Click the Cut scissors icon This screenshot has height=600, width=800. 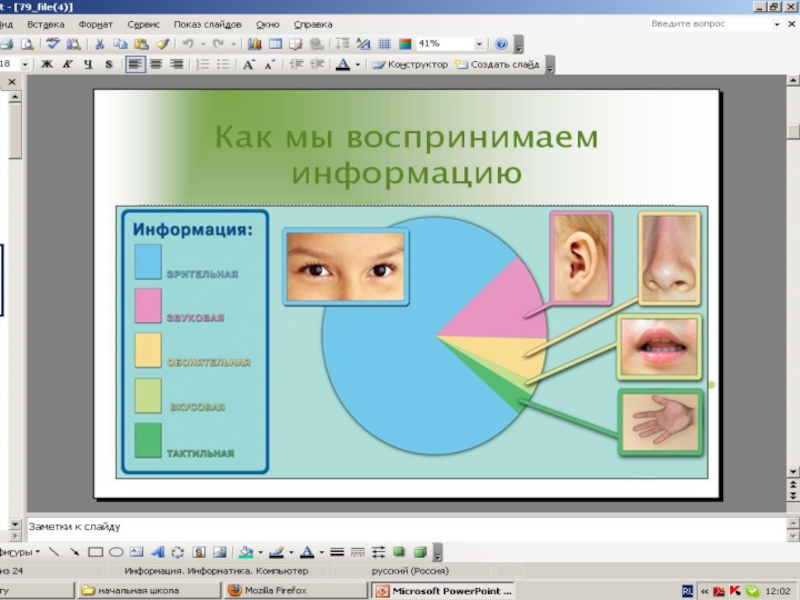pyautogui.click(x=99, y=44)
